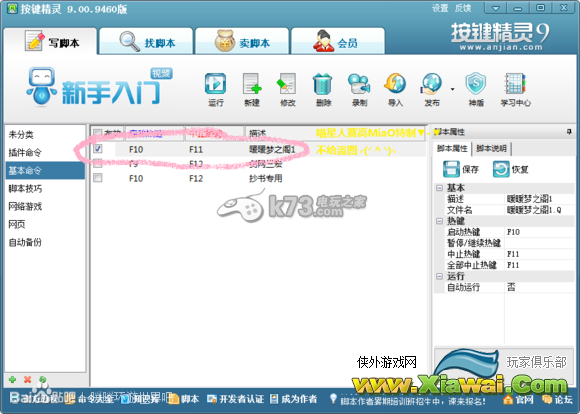Click the 保存 (Save) floppy disk icon
The height and width of the screenshot is (414, 580).
coord(451,169)
